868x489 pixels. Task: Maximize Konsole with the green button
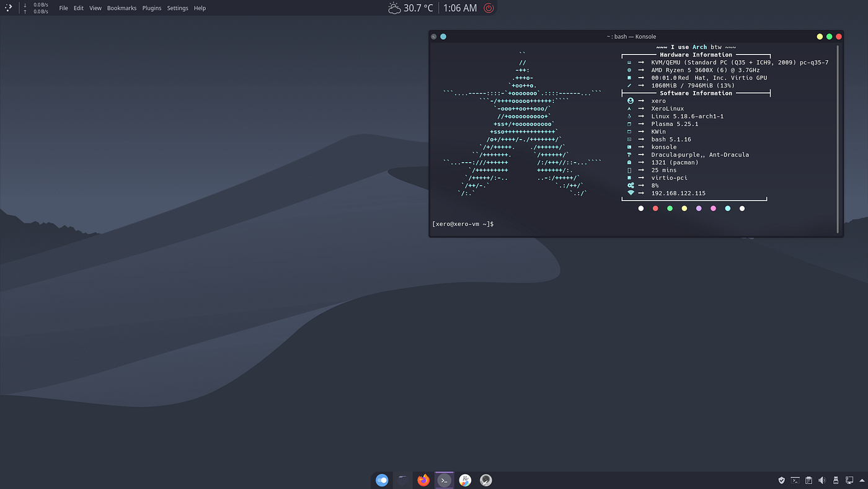(829, 37)
